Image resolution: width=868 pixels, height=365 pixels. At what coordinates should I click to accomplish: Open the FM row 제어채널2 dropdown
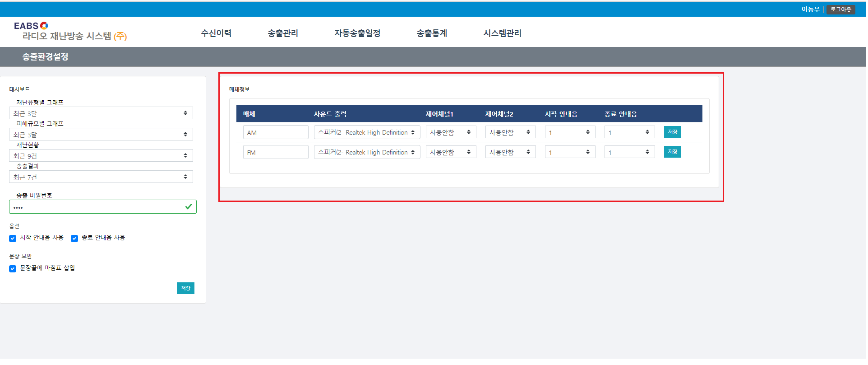click(x=511, y=152)
